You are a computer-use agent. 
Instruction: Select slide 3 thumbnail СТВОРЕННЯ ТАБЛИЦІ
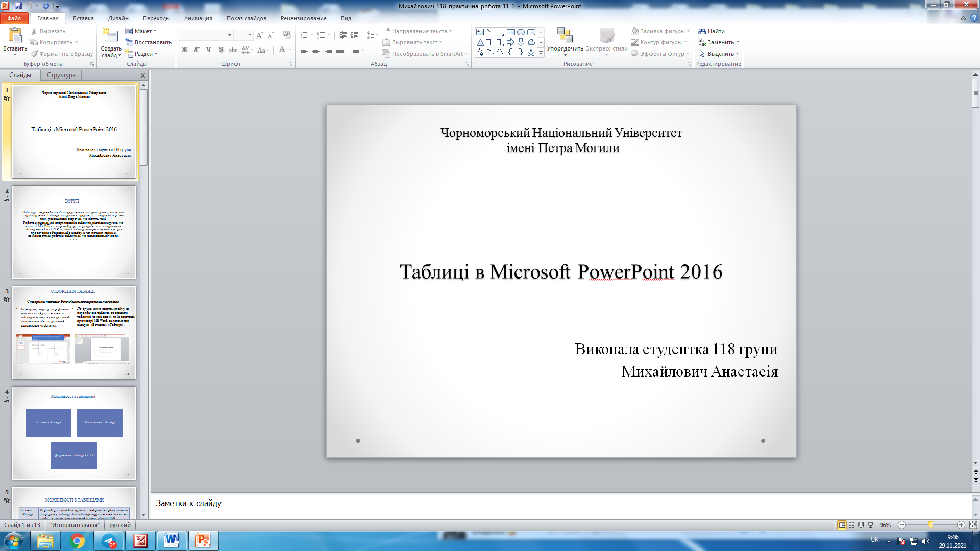(74, 333)
